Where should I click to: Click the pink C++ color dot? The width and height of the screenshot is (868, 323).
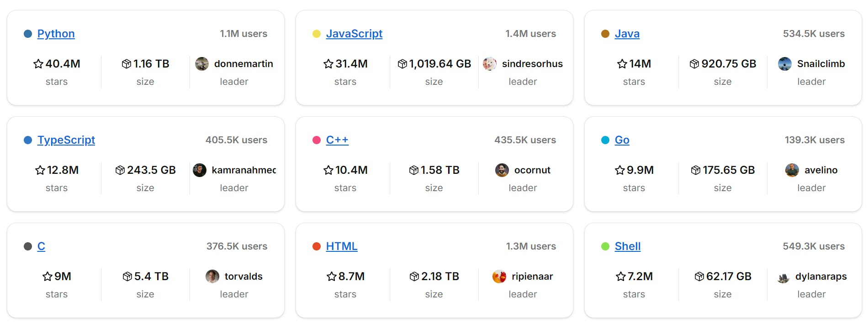coord(317,140)
